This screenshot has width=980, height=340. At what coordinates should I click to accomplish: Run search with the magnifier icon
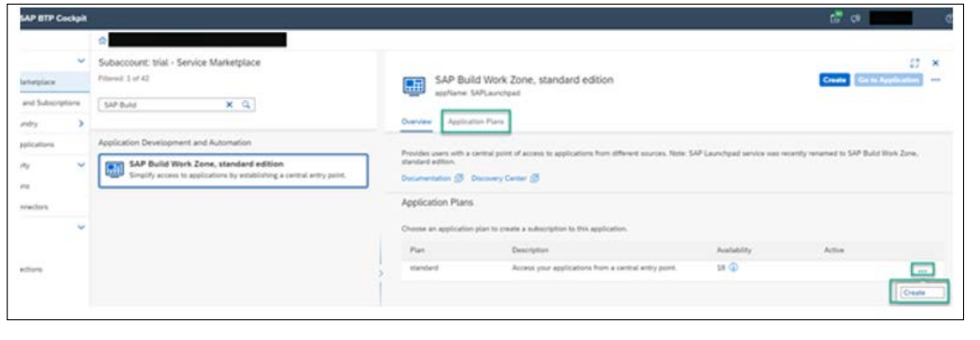pyautogui.click(x=246, y=105)
